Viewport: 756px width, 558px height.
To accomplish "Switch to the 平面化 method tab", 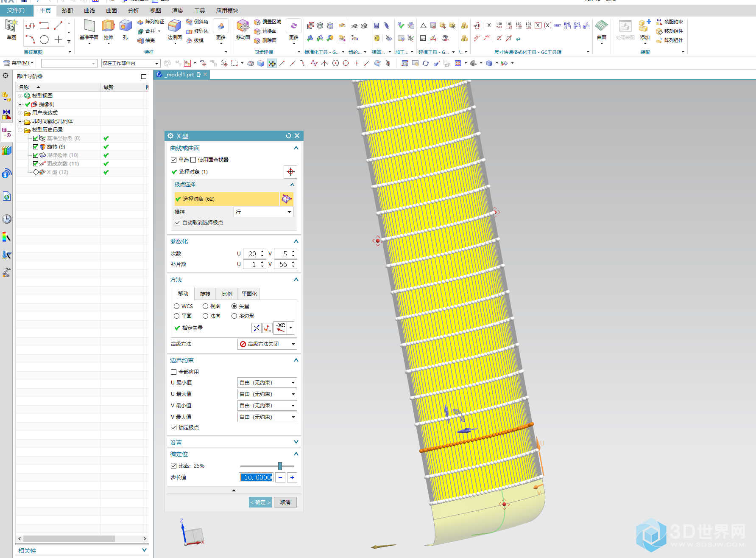I will (x=249, y=294).
